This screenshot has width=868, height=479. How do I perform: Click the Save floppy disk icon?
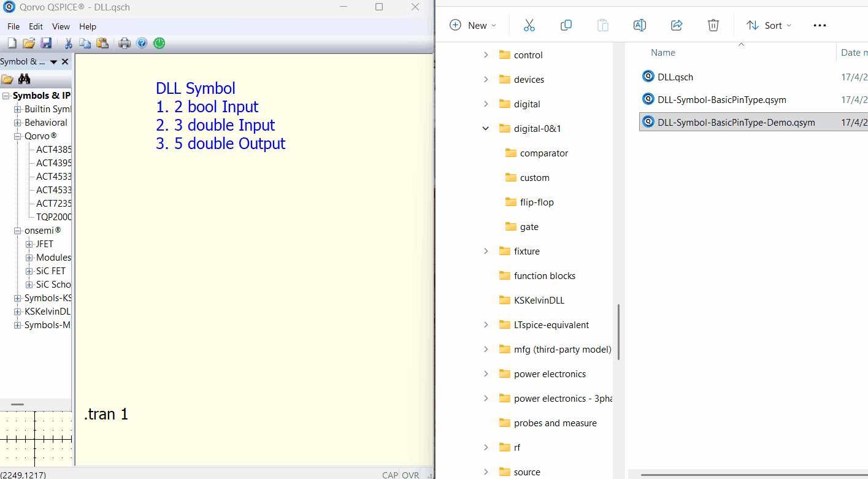(46, 43)
